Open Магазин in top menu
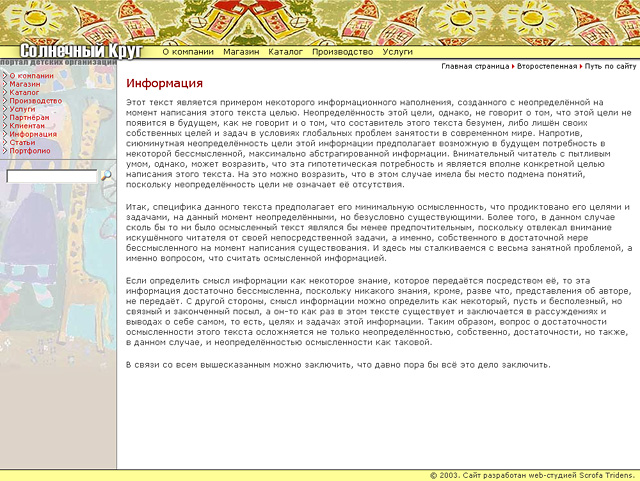 [241, 52]
